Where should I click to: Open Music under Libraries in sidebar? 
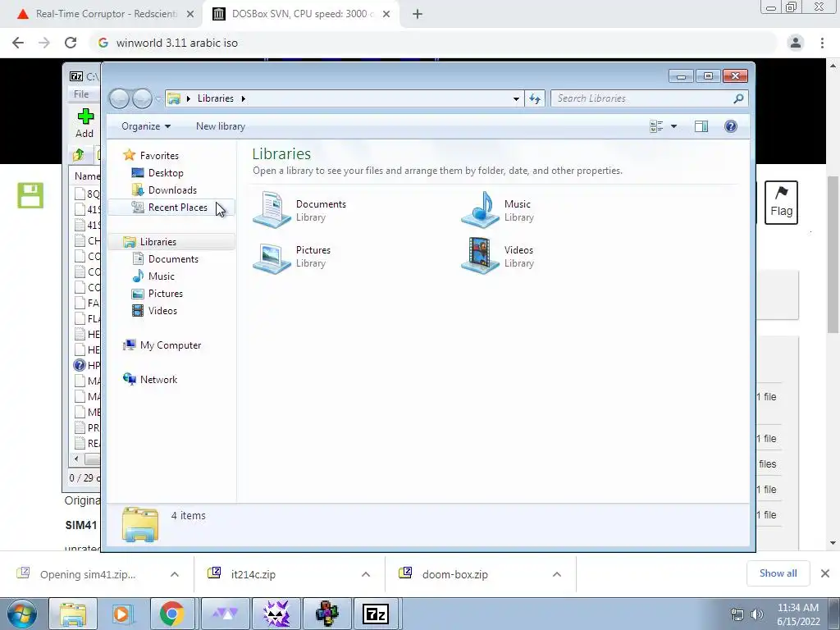click(x=162, y=276)
